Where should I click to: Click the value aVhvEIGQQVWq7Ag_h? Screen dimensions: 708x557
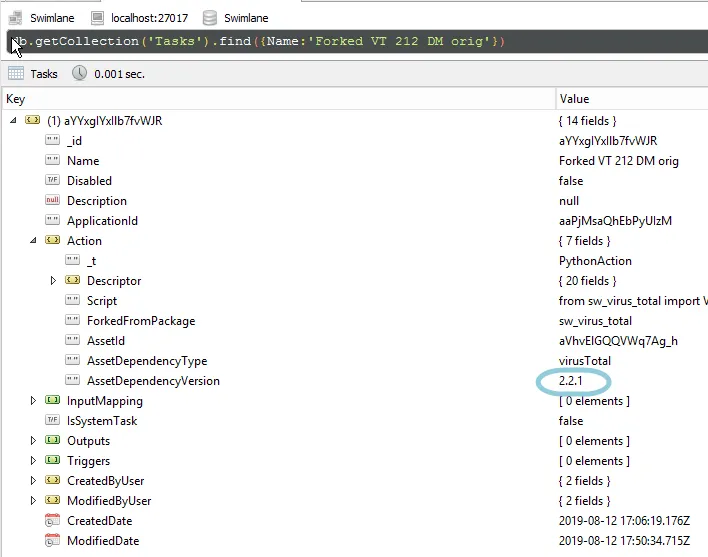pyautogui.click(x=618, y=341)
